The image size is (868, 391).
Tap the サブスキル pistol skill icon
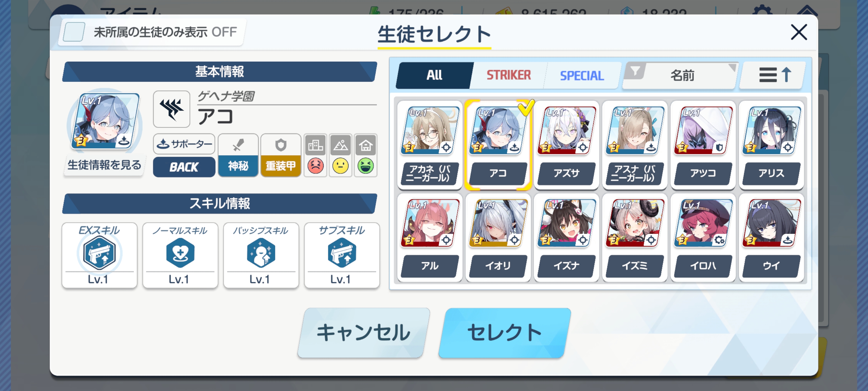pos(342,253)
